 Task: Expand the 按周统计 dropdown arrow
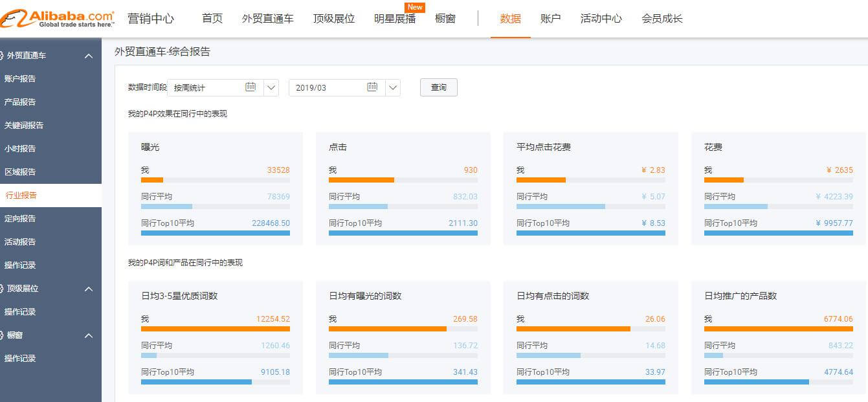pos(271,87)
